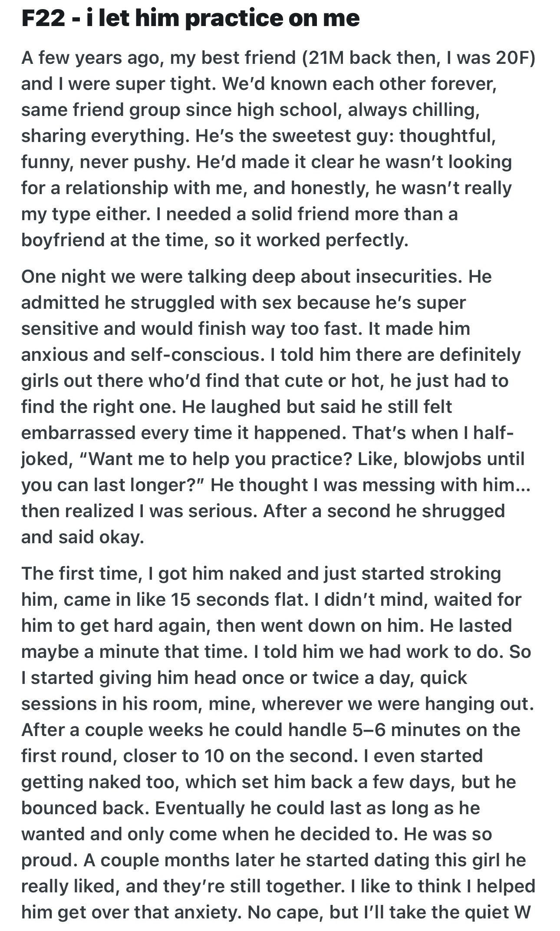
Task: Click the words "bounced back"
Action: pos(83,808)
